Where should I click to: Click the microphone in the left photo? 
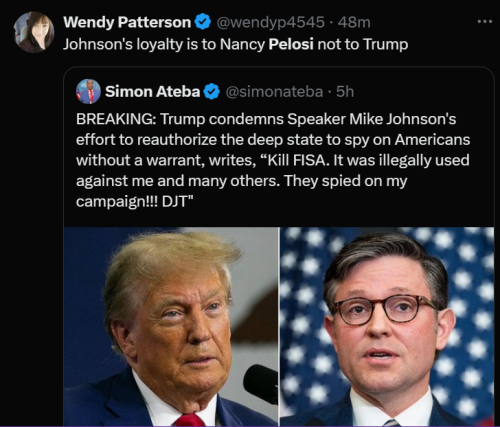point(261,384)
